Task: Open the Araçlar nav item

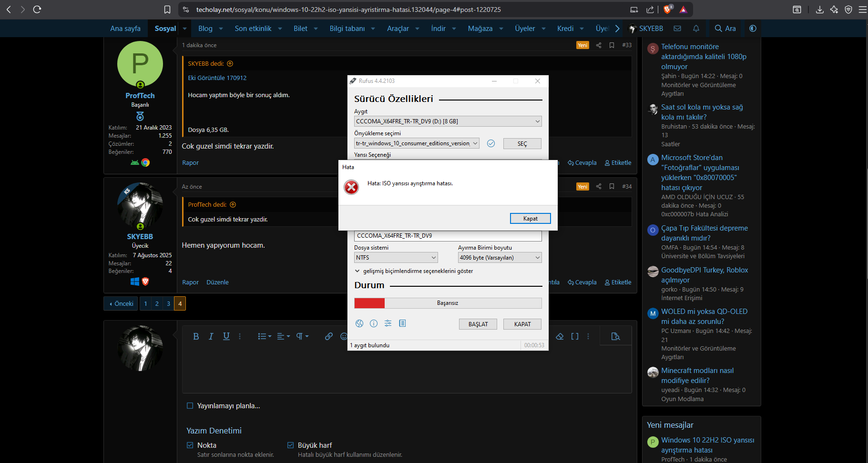Action: tap(398, 29)
